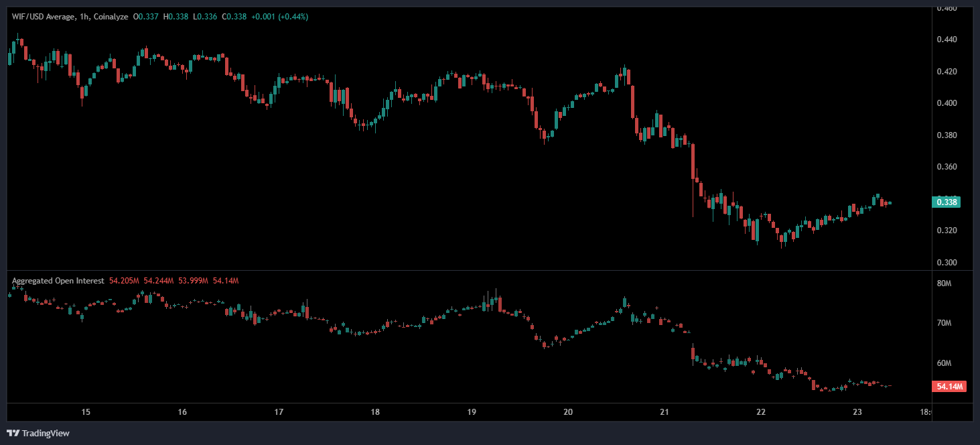Click date label 15 on time axis
The height and width of the screenshot is (445, 980).
[x=86, y=412]
